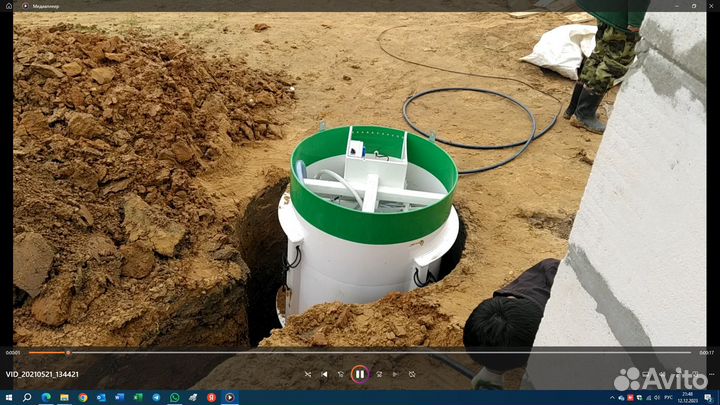The height and width of the screenshot is (405, 720).
Task: Click the video frame showing the green tank
Action: pyautogui.click(x=372, y=190)
